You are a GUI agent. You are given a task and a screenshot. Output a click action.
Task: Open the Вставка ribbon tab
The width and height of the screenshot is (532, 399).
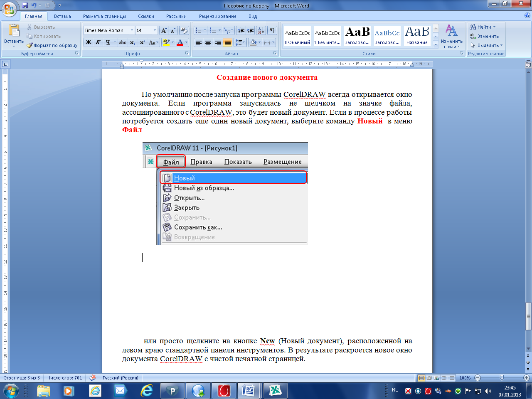pyautogui.click(x=62, y=16)
